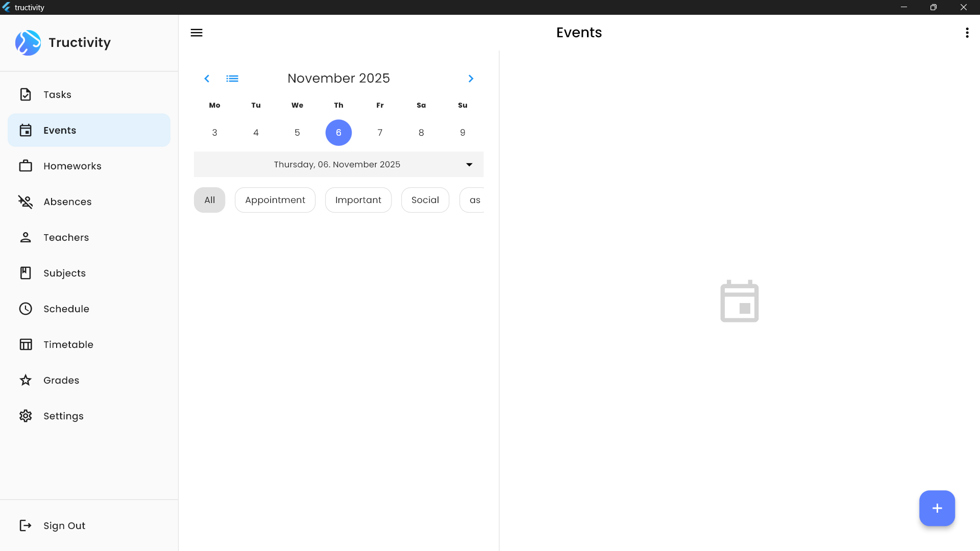Image resolution: width=980 pixels, height=551 pixels.
Task: Go to next month with right chevron
Action: tap(471, 78)
